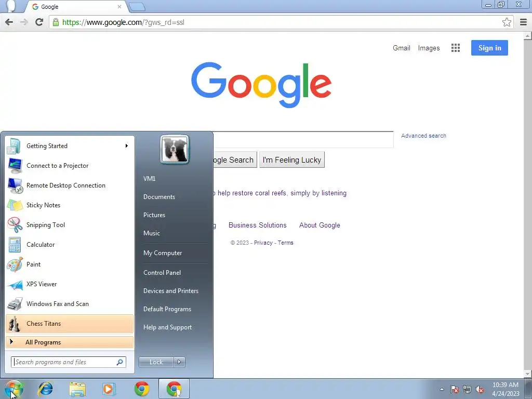Click the user account picture
This screenshot has height=399, width=532.
175,150
